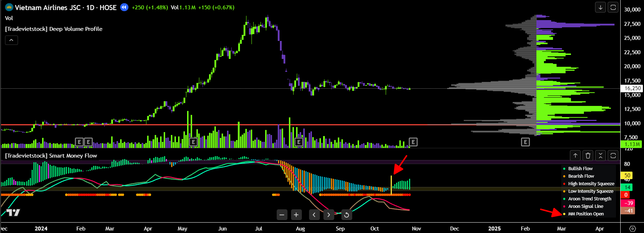Move Smart Money Flow pane up
The image size is (644, 233).
click(575, 155)
